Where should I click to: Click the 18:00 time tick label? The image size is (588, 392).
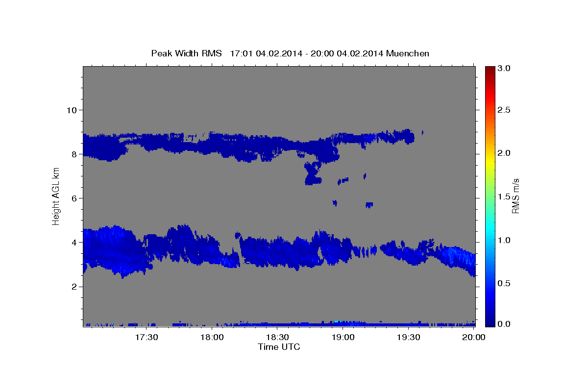[x=212, y=337]
